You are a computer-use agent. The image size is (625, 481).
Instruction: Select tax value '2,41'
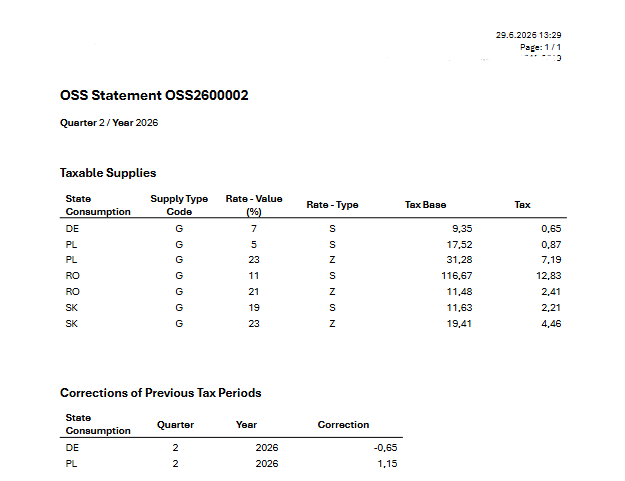[551, 292]
